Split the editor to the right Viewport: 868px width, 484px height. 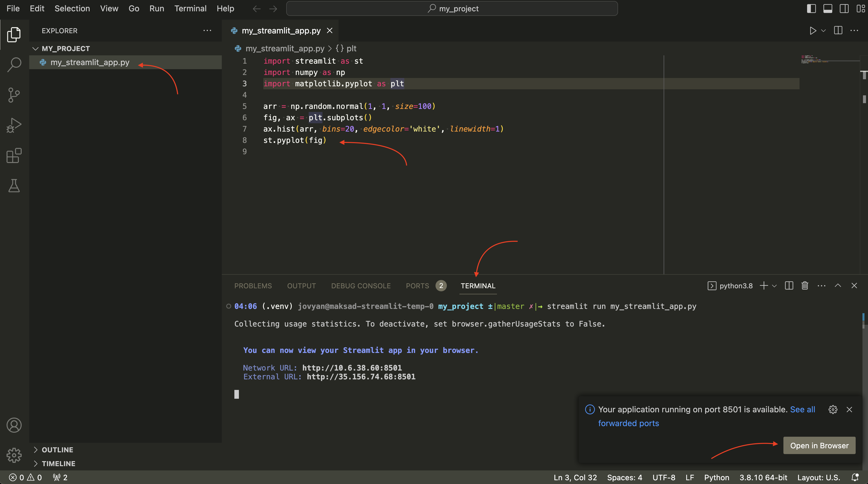pyautogui.click(x=838, y=31)
